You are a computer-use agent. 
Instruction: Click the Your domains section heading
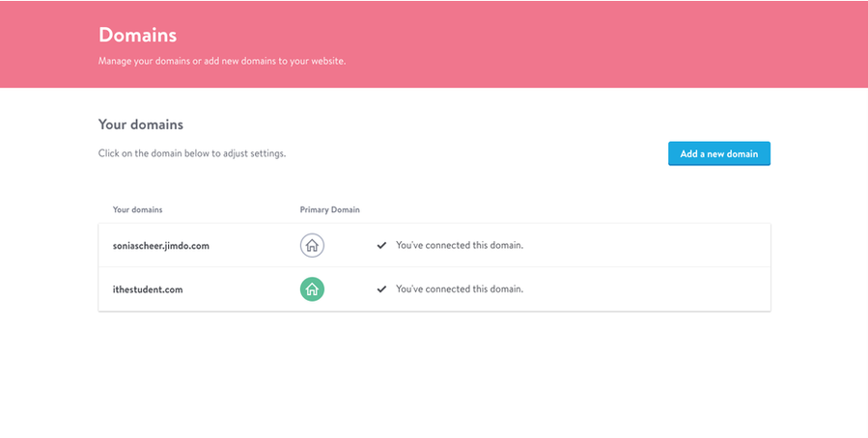(141, 124)
